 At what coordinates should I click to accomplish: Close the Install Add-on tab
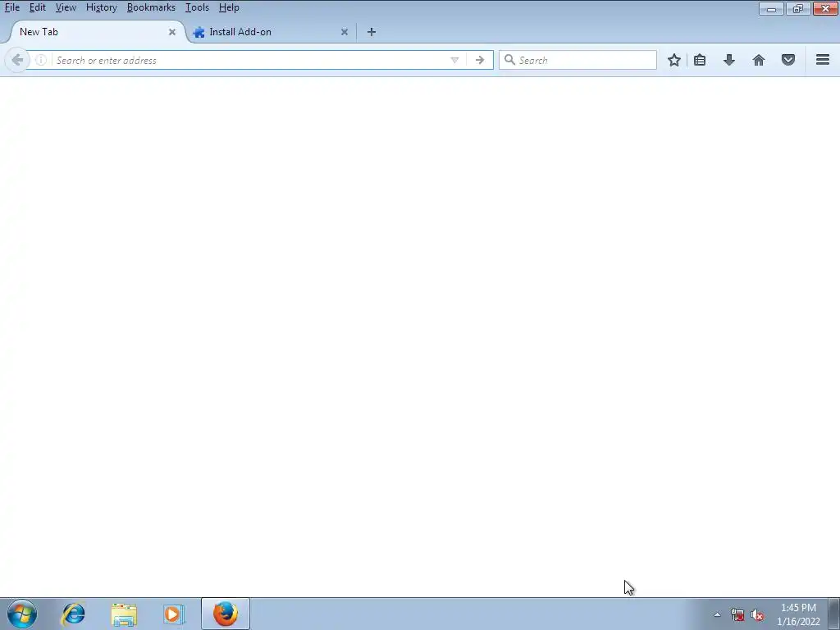point(345,32)
